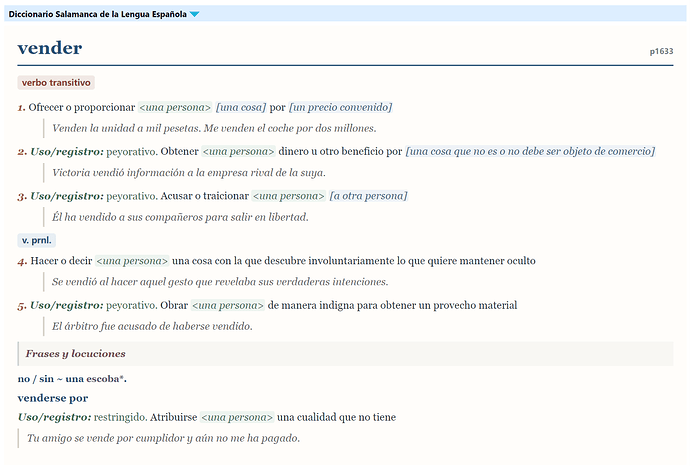Click 'Acusar o traicionar' definition text
690x466 pixels.
(205, 196)
